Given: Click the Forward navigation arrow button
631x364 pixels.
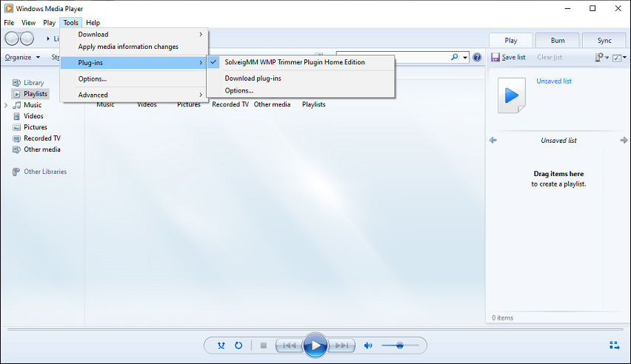Looking at the screenshot, I should (27, 38).
